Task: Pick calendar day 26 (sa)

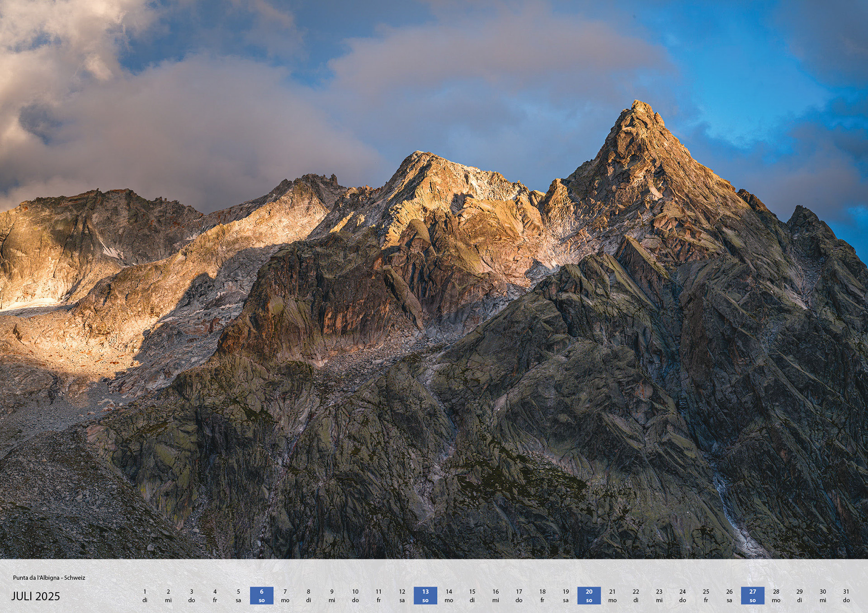Action: point(729,596)
